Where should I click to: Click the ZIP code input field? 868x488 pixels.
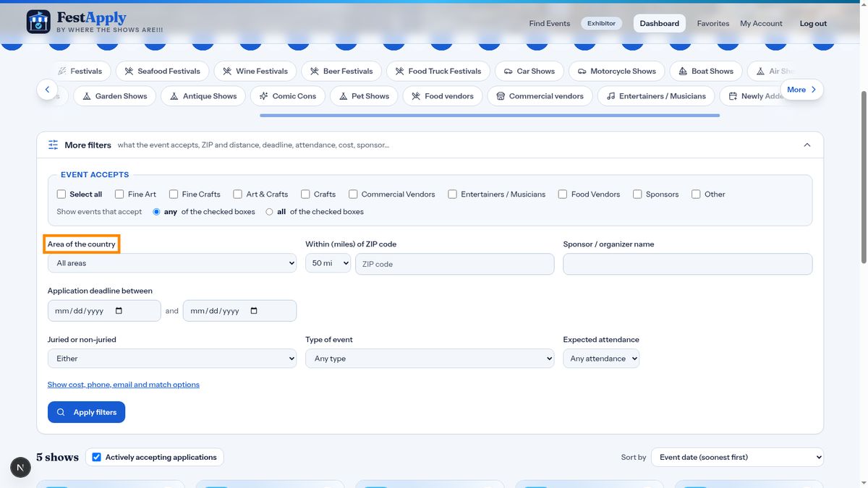tap(454, 264)
